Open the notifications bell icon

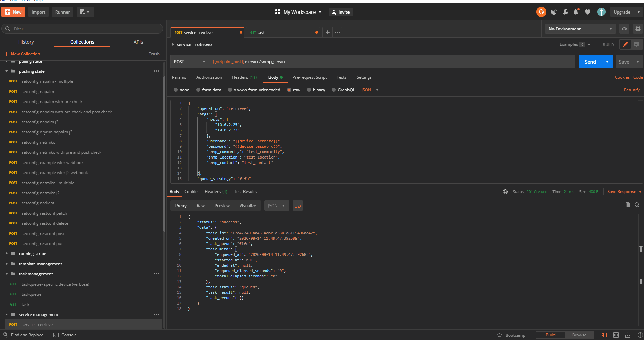coord(576,12)
